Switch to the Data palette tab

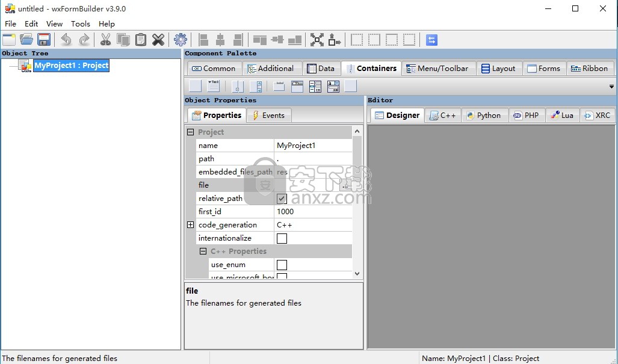[321, 69]
